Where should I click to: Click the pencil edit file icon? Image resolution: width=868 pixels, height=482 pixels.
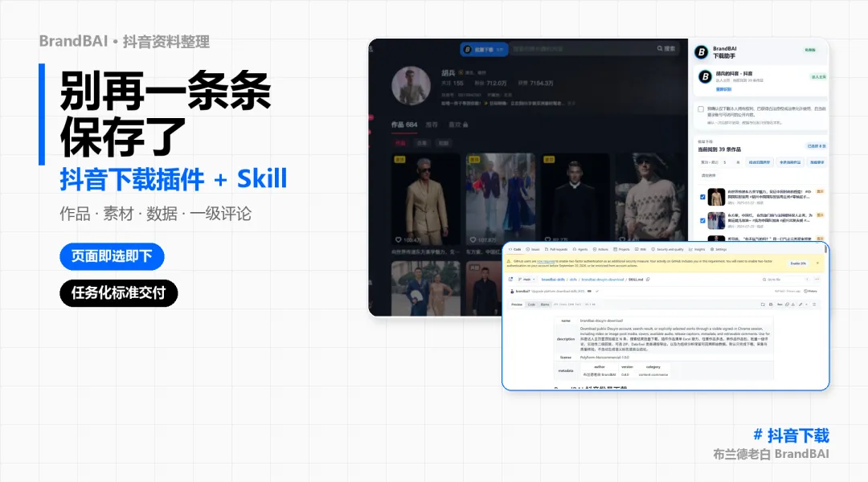point(800,304)
